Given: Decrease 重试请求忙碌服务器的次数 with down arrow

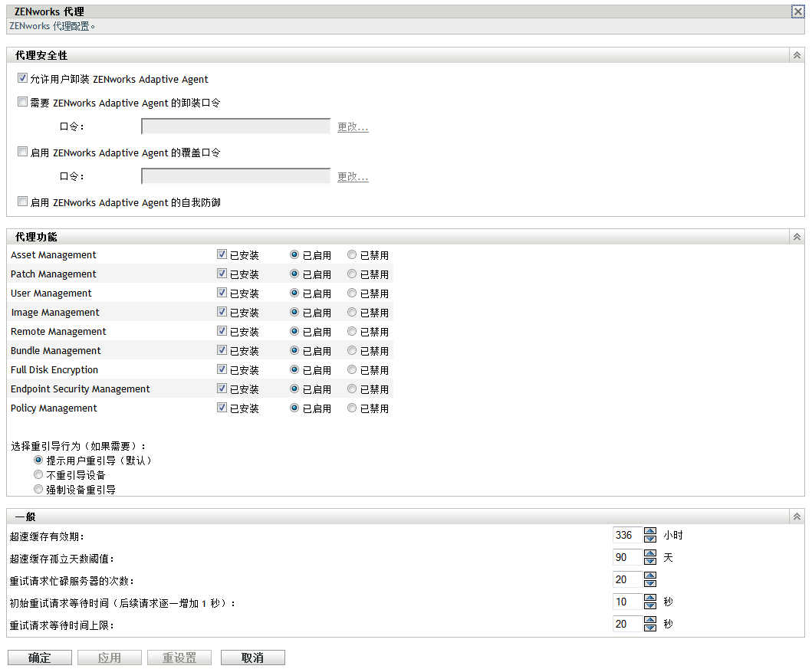Looking at the screenshot, I should (650, 583).
